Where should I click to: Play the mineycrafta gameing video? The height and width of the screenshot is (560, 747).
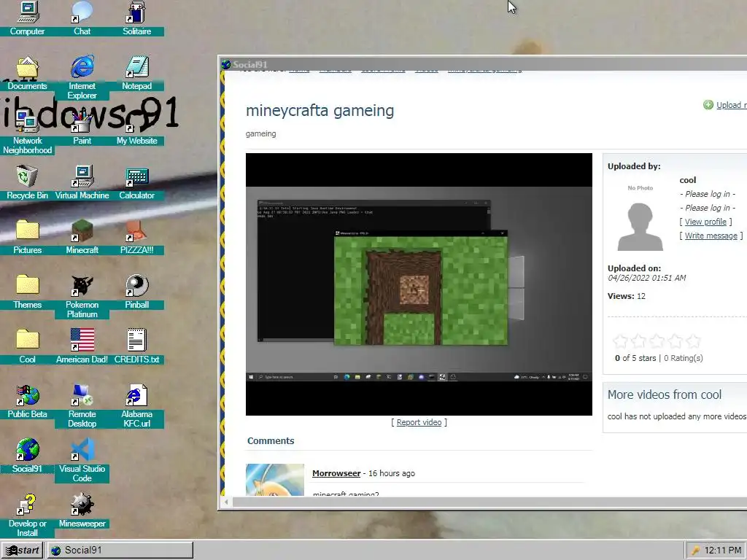pos(419,284)
